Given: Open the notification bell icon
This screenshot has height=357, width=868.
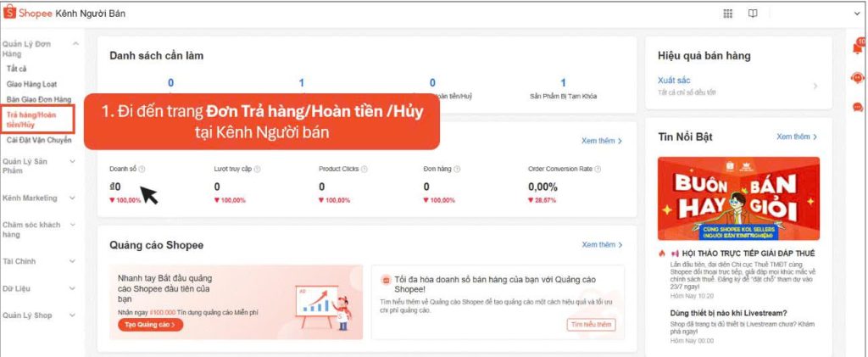Looking at the screenshot, I should pos(857,48).
